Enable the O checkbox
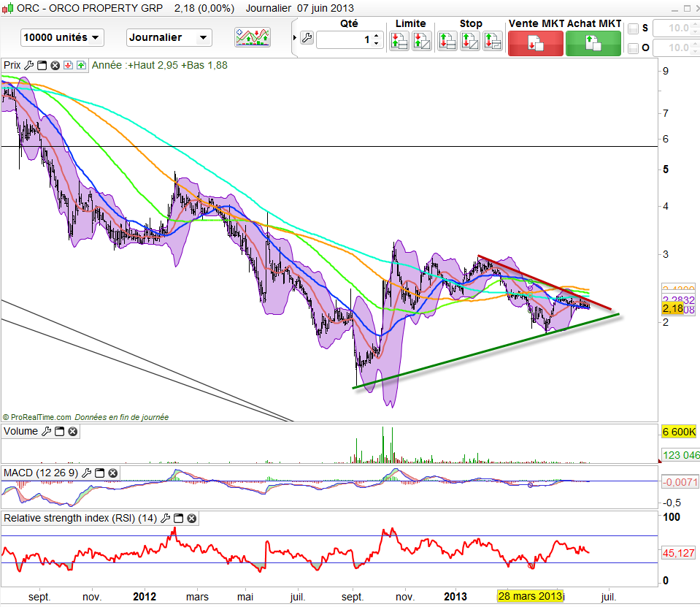Screen dimensions: 700x607 point(634,48)
